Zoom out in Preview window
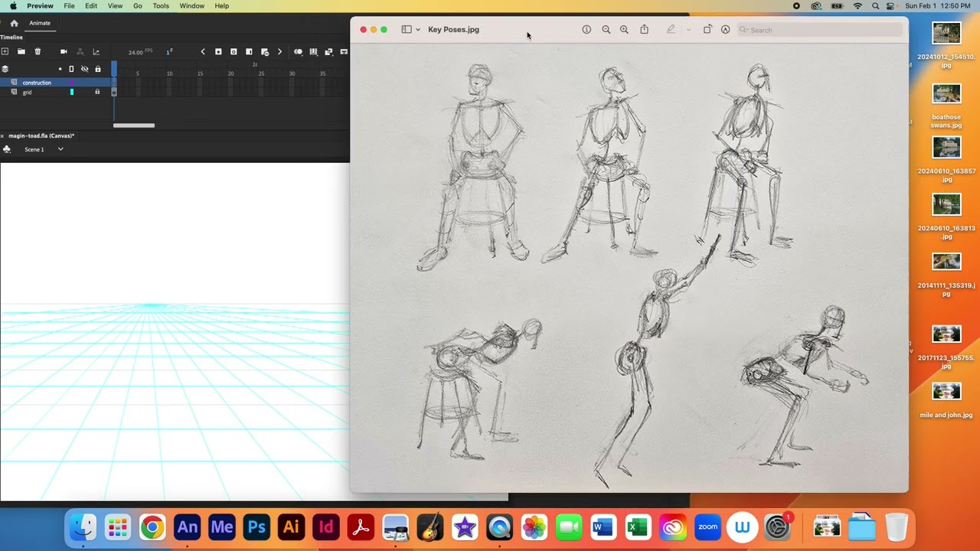Image resolution: width=980 pixels, height=551 pixels. point(606,30)
